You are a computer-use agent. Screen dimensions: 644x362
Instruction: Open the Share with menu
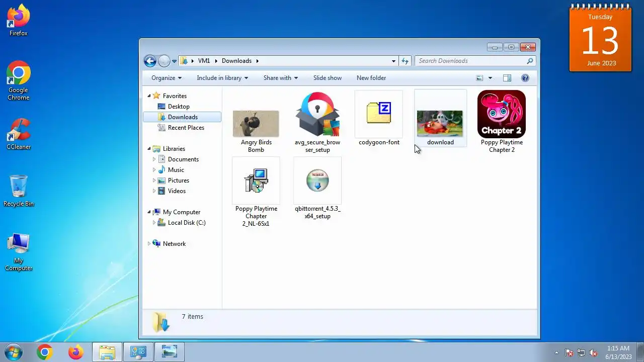point(281,78)
